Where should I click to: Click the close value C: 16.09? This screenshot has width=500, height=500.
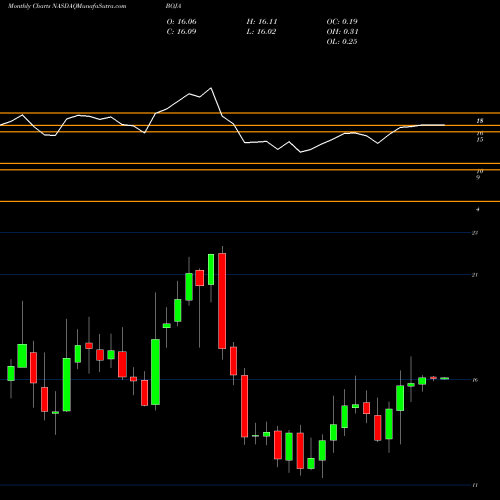[182, 32]
